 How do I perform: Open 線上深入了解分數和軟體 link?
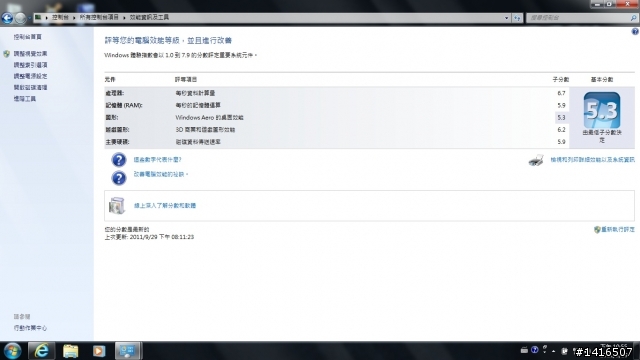(x=165, y=206)
